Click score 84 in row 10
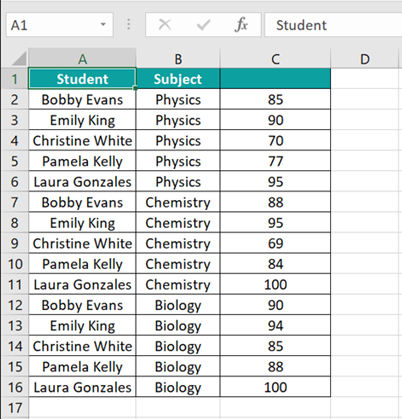This screenshot has width=402, height=419. [275, 264]
